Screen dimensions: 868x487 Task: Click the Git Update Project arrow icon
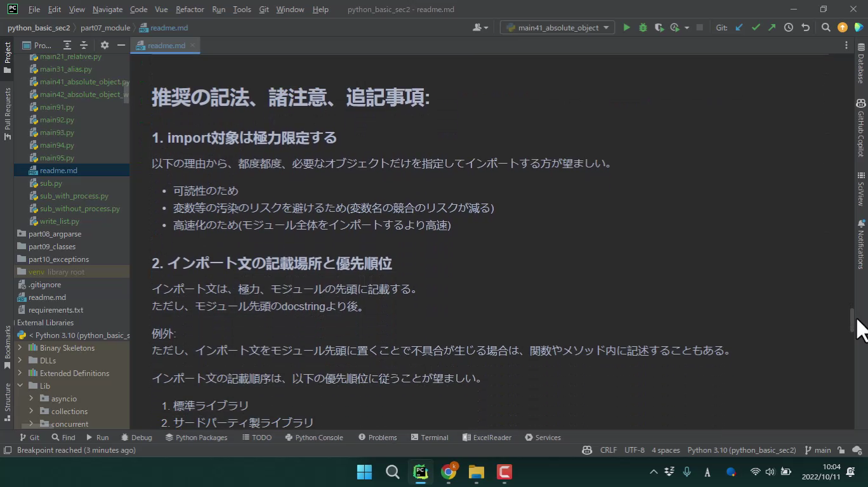click(739, 28)
